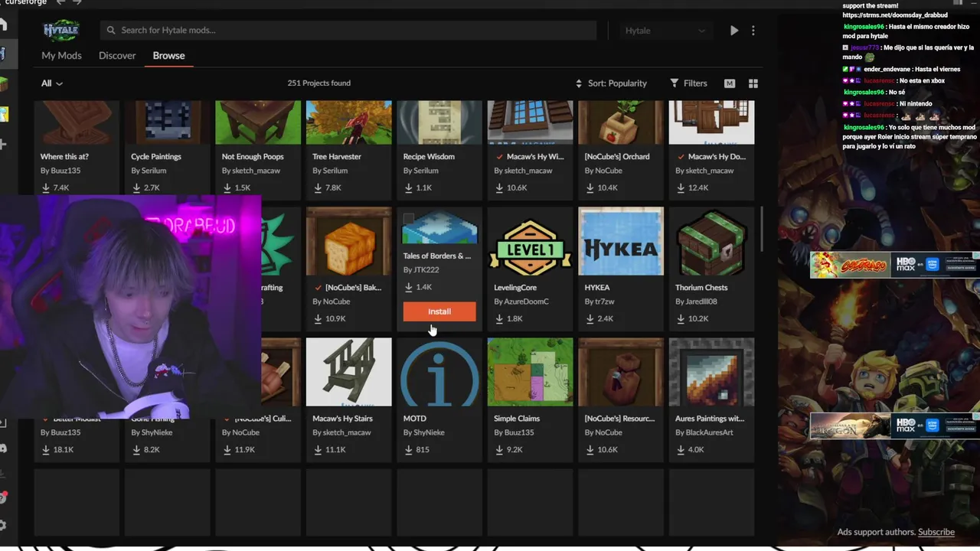Switch to the My Mods tab

(61, 55)
